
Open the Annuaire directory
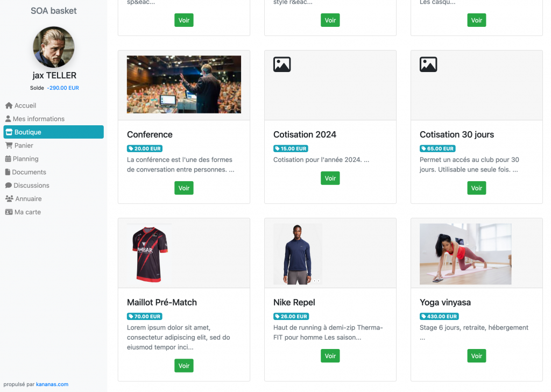click(53, 199)
